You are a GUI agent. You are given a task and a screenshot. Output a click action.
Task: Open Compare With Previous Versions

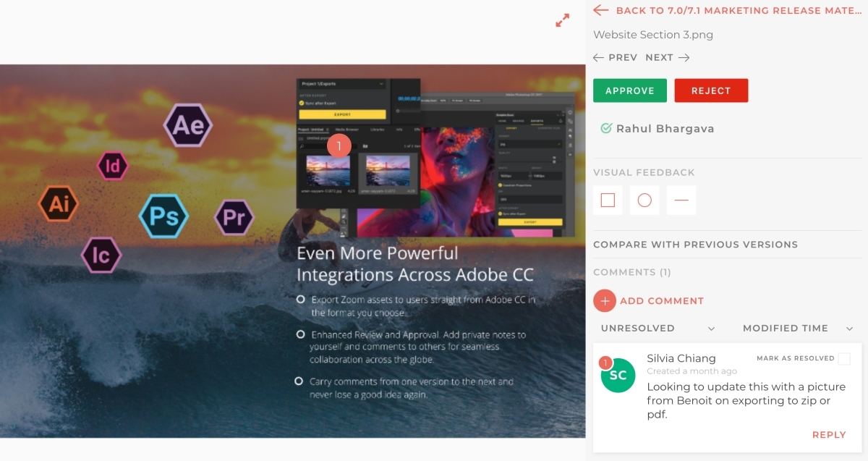tap(695, 245)
